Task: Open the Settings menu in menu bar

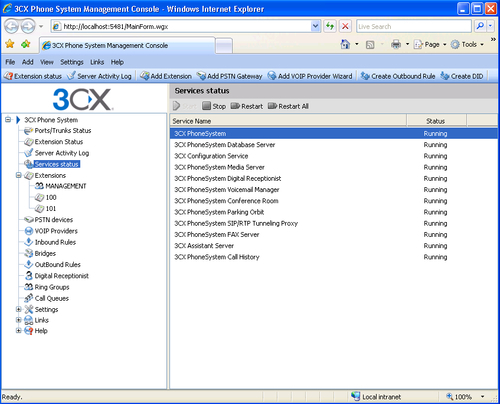Action: (72, 62)
